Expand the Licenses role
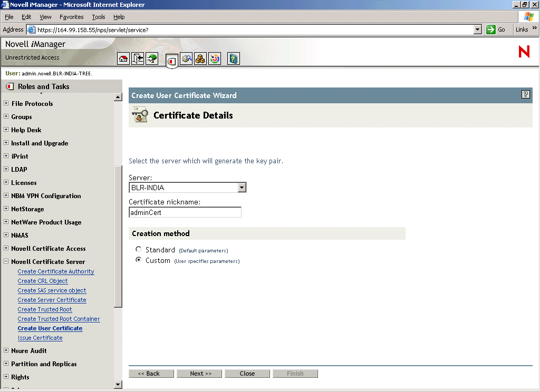 point(6,182)
